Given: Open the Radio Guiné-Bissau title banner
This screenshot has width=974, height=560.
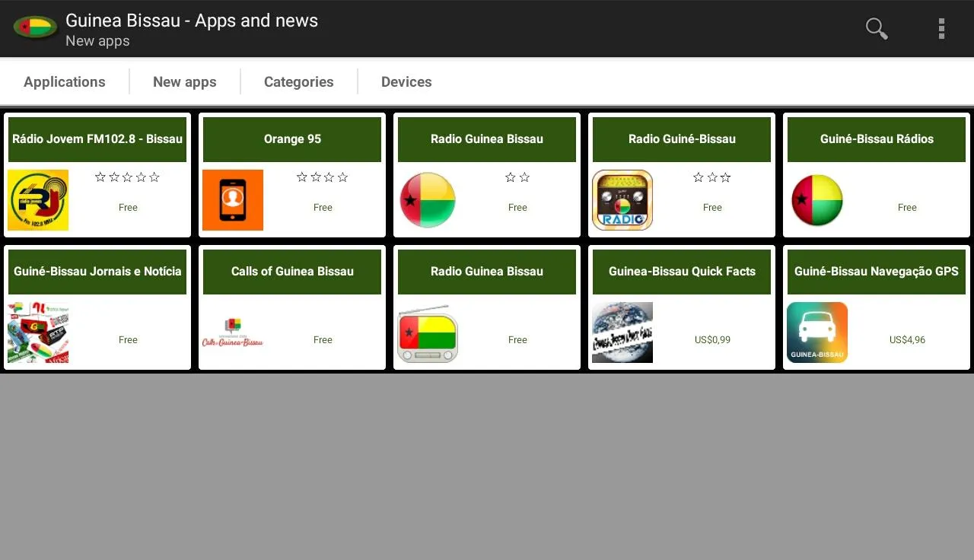Looking at the screenshot, I should click(682, 139).
